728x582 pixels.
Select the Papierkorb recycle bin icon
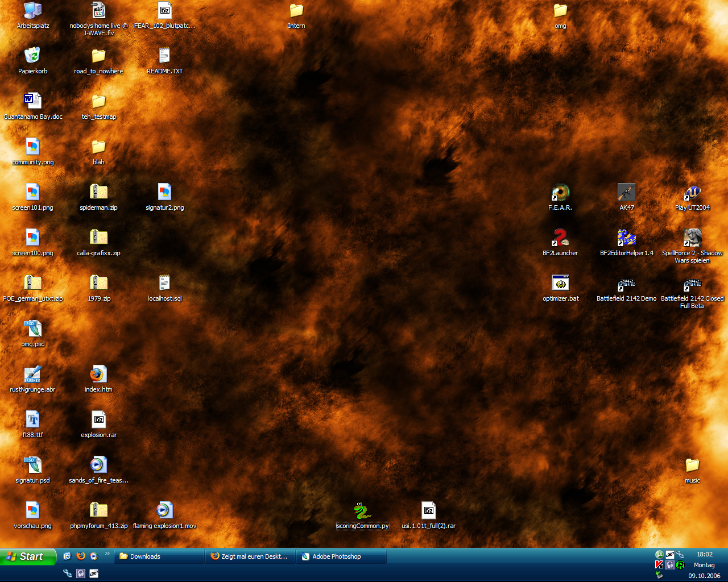(x=32, y=61)
